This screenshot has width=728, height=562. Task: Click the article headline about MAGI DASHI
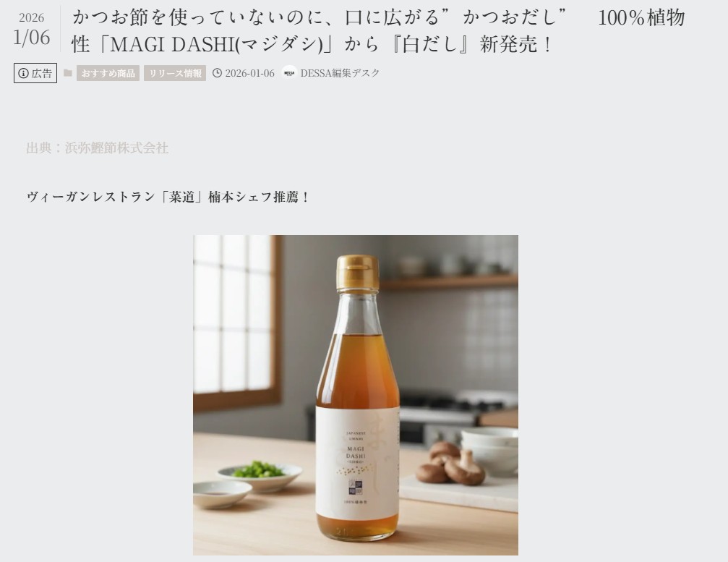tap(378, 30)
